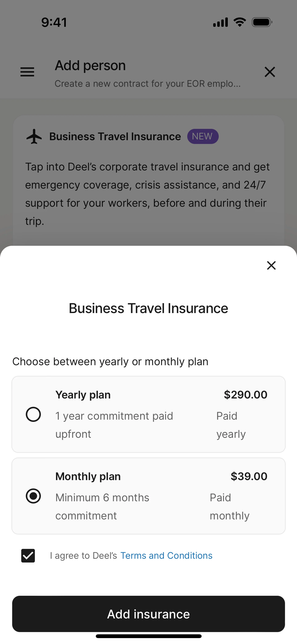
Task: Tap the $39.00 monthly price
Action: (x=249, y=476)
